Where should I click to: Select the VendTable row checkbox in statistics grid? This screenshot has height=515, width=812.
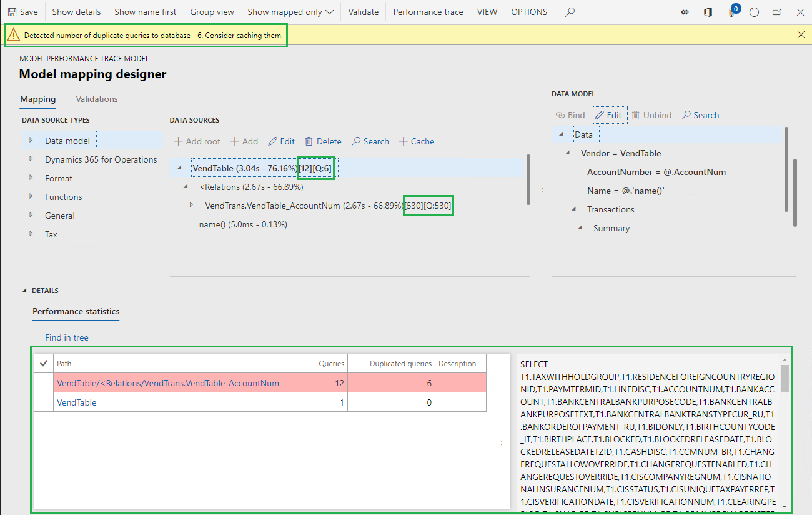(x=42, y=402)
